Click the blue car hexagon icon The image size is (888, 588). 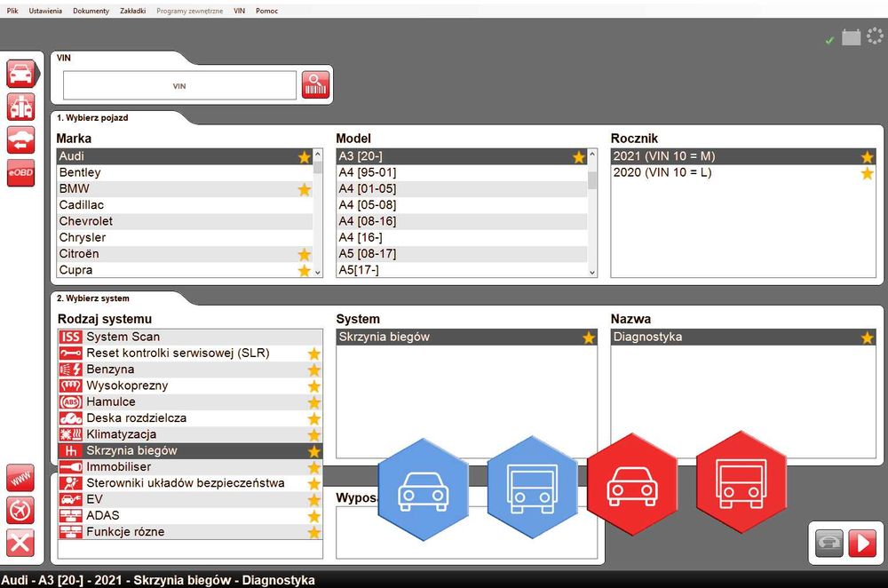(x=423, y=489)
